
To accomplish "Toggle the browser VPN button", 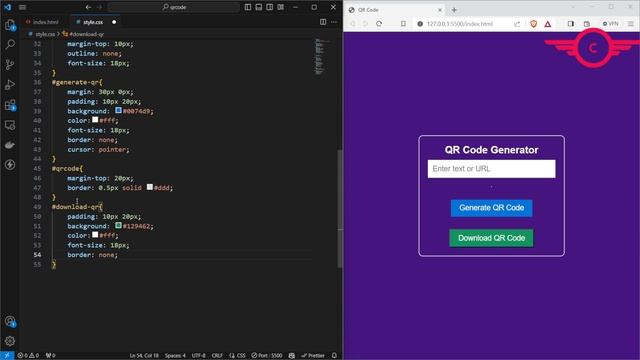I will (610, 24).
